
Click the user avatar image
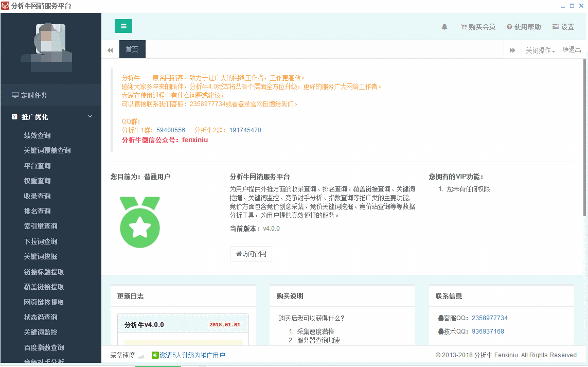(50, 46)
